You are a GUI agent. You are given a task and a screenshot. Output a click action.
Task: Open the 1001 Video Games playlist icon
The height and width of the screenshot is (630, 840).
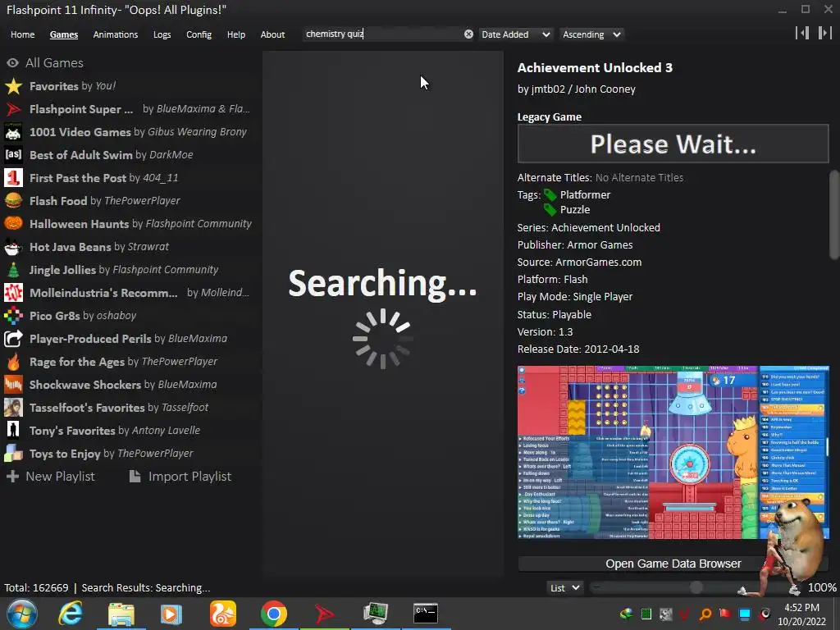[x=13, y=132]
